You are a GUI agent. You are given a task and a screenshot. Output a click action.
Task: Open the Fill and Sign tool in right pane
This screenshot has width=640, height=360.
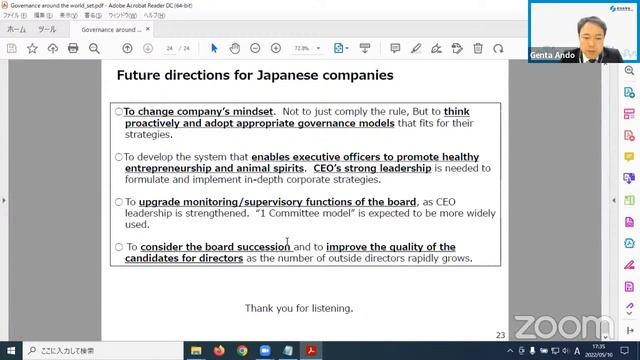pyautogui.click(x=629, y=265)
